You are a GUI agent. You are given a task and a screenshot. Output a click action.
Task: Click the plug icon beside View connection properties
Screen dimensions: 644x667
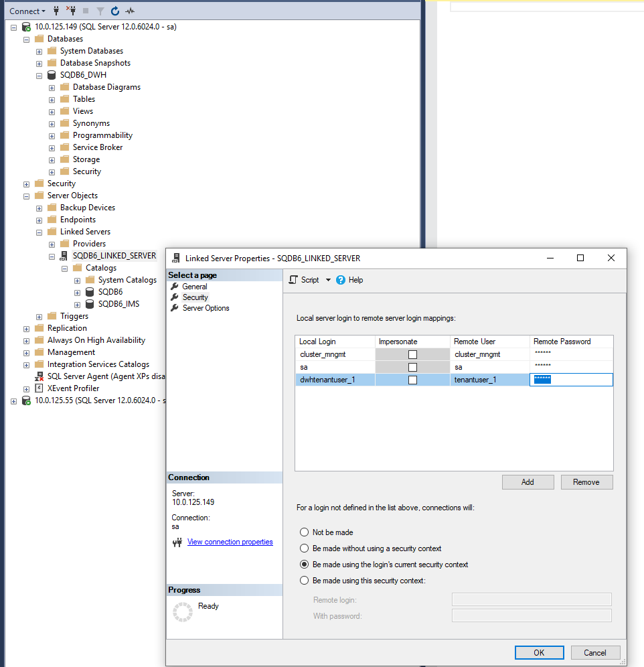(178, 542)
